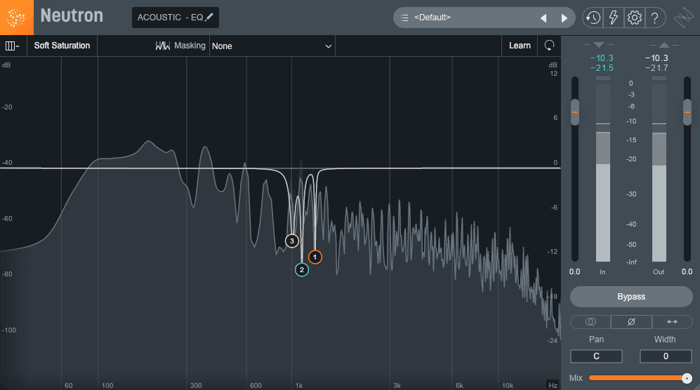
Task: Click the input peak readout -10.3
Action: tap(602, 58)
